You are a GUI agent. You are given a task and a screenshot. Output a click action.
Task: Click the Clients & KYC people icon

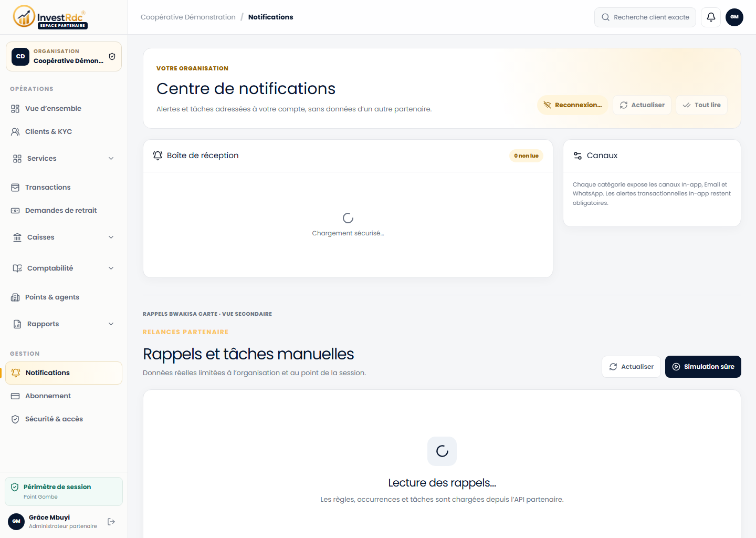click(x=15, y=132)
